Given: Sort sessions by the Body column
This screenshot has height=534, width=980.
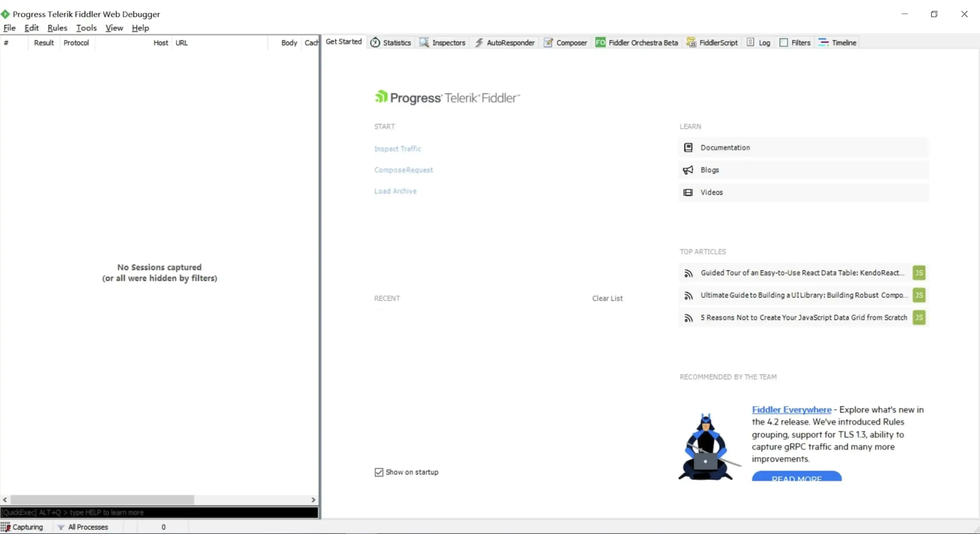Looking at the screenshot, I should (x=285, y=43).
